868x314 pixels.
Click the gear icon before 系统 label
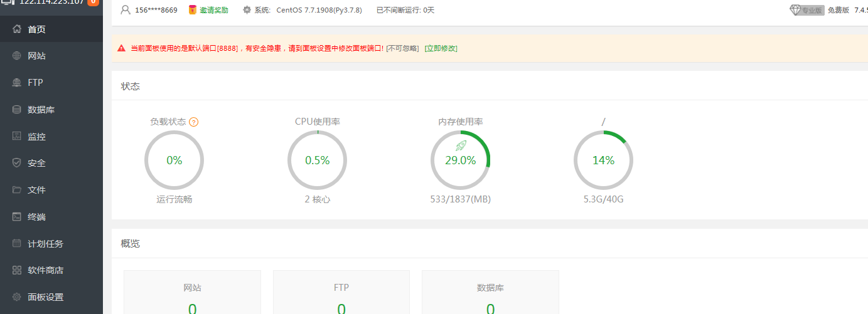tap(247, 9)
